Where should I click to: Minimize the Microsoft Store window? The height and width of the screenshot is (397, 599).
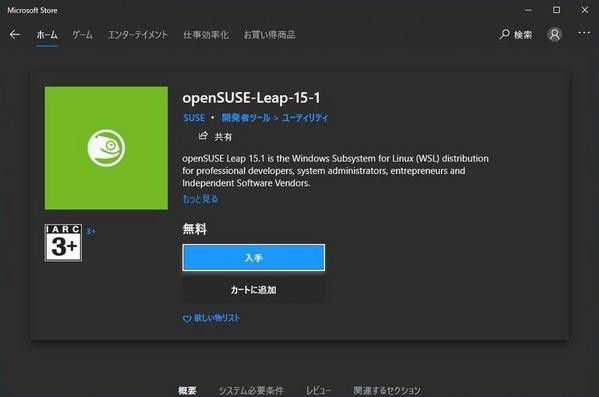point(528,10)
